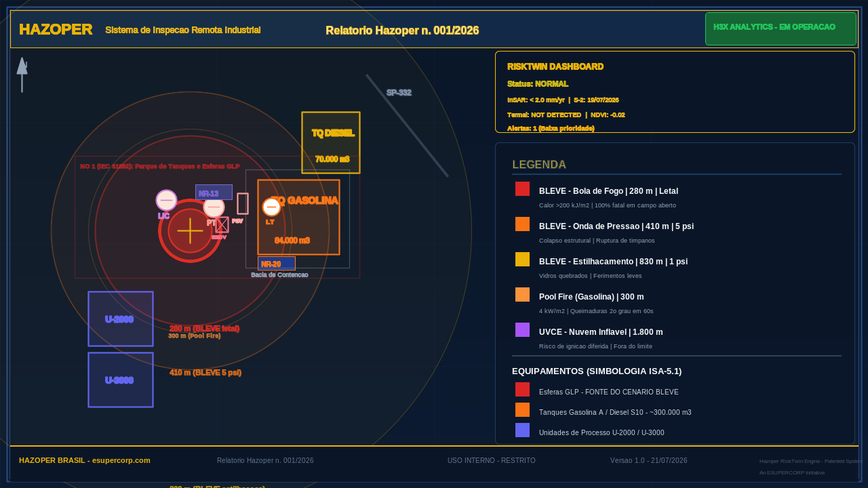Click red BLEVE Bola de Fogo swatch
This screenshot has width=868, height=488.
tap(522, 188)
